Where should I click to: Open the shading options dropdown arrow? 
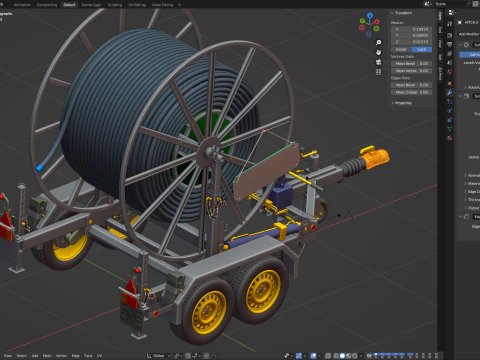(x=361, y=356)
